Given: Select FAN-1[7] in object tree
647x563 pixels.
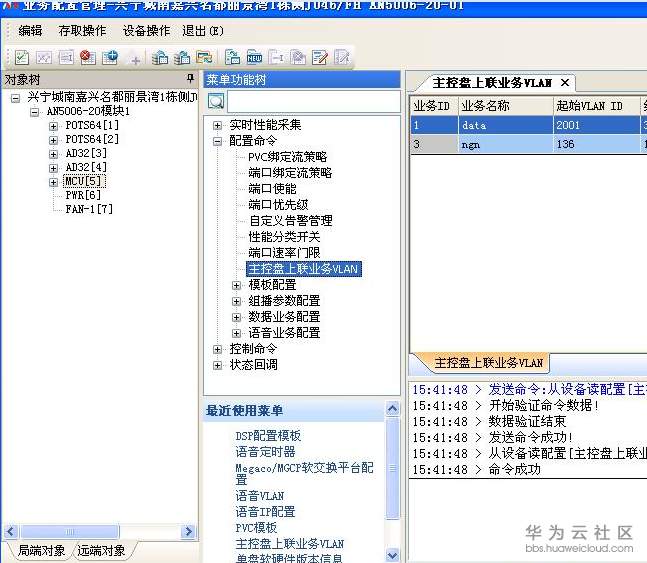Looking at the screenshot, I should 89,209.
